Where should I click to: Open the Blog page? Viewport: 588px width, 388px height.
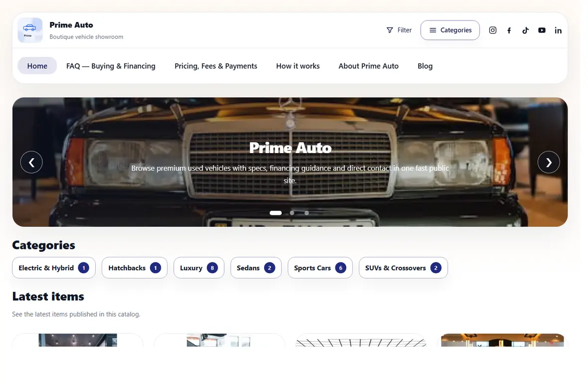click(x=425, y=66)
